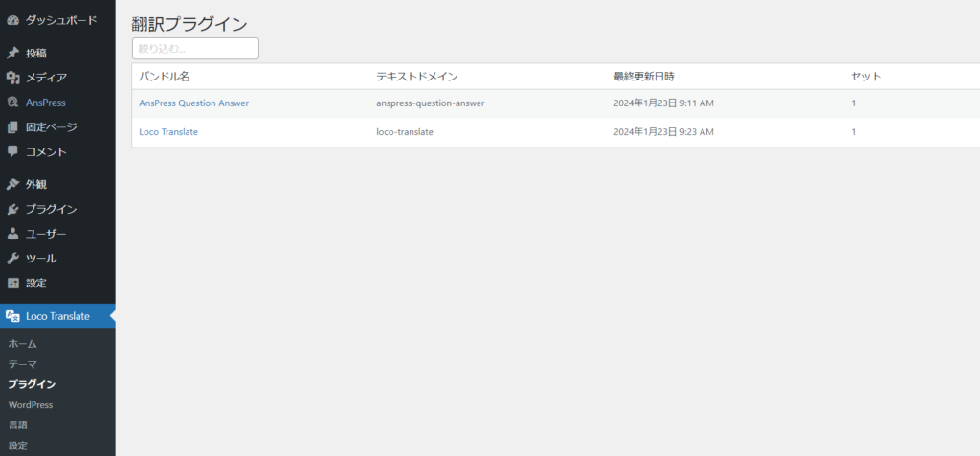Click the pushpin icon beside 投稿
980x456 pixels.
click(12, 53)
